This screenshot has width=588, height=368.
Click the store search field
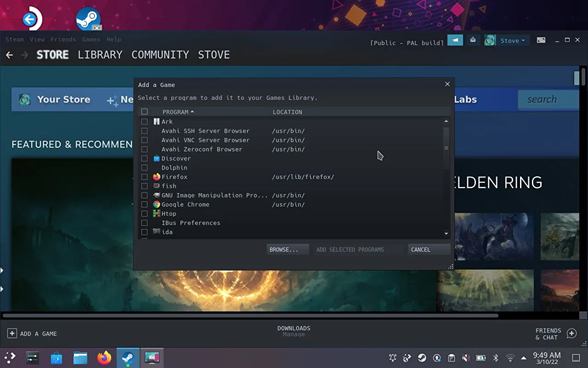[x=548, y=99]
